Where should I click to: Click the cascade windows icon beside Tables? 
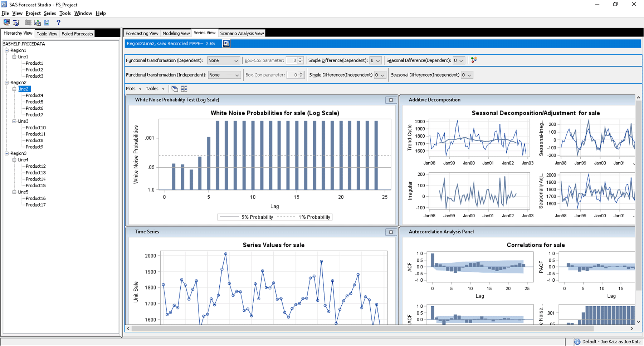pos(175,89)
